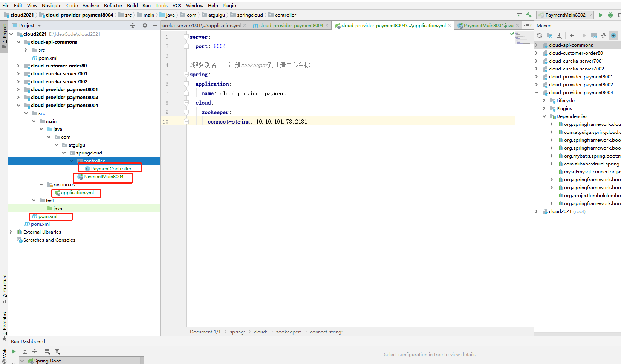Execute Maven goal icon

point(594,35)
